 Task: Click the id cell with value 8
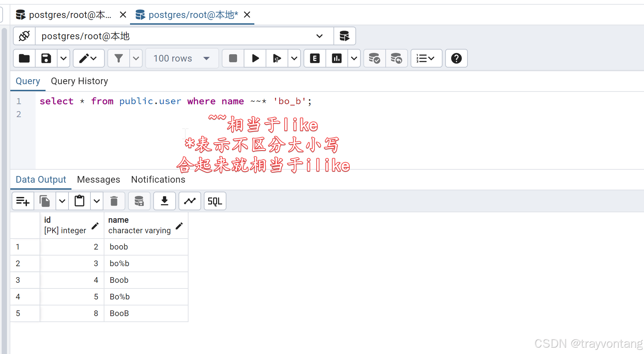(x=72, y=313)
